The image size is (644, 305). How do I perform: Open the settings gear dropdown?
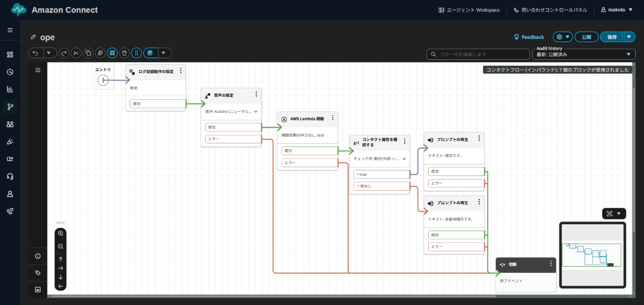tap(563, 37)
